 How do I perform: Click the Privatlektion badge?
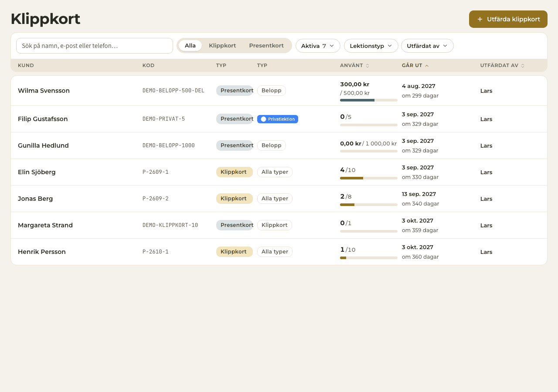[x=278, y=119]
